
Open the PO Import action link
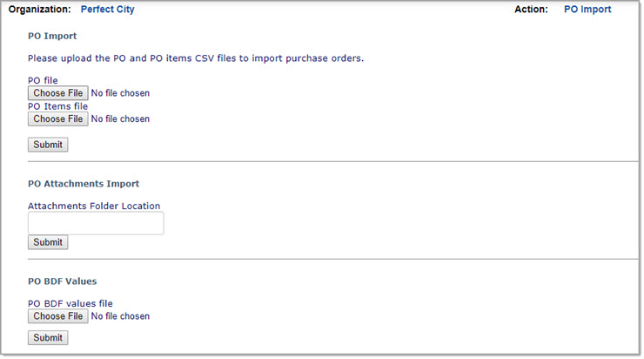tap(587, 10)
